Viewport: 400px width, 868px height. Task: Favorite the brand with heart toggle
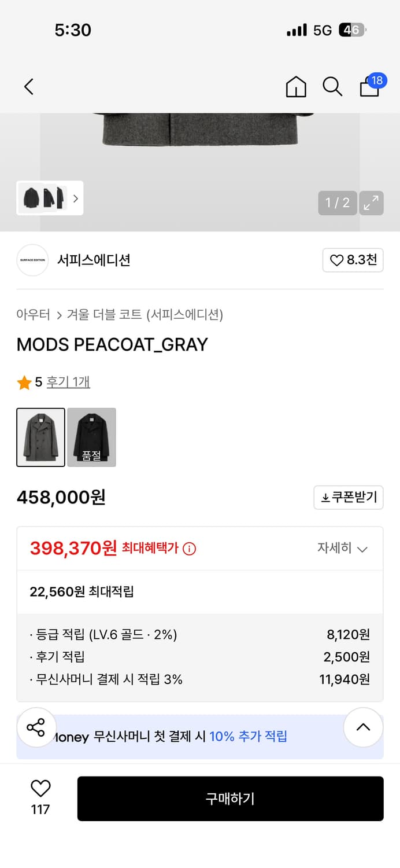tap(353, 260)
